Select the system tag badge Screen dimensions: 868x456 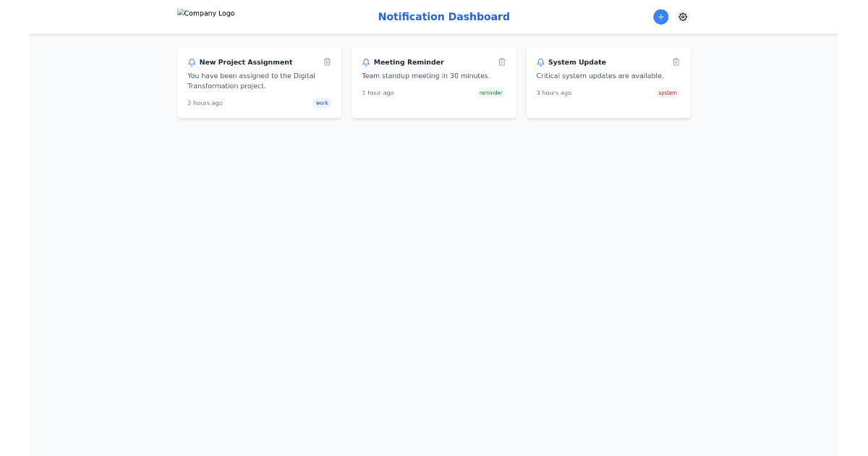(x=667, y=93)
